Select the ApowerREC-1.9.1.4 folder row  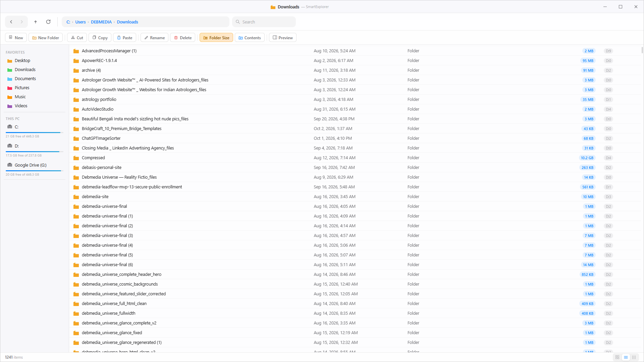[356, 61]
